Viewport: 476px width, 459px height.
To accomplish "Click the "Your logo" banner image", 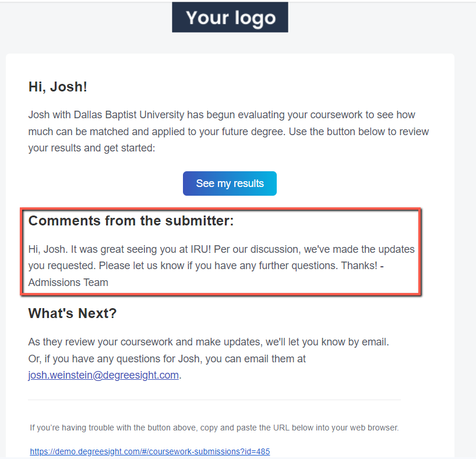I will click(230, 17).
